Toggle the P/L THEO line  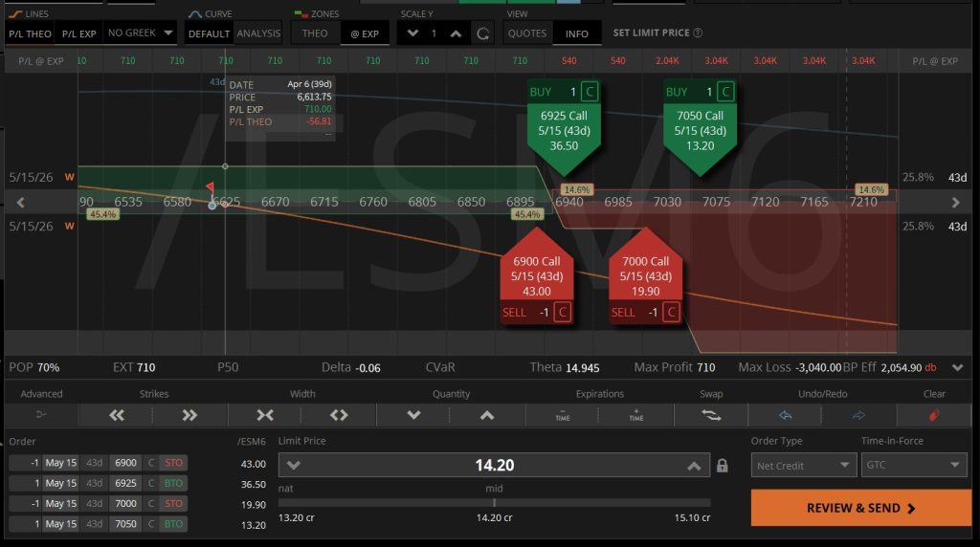(30, 33)
